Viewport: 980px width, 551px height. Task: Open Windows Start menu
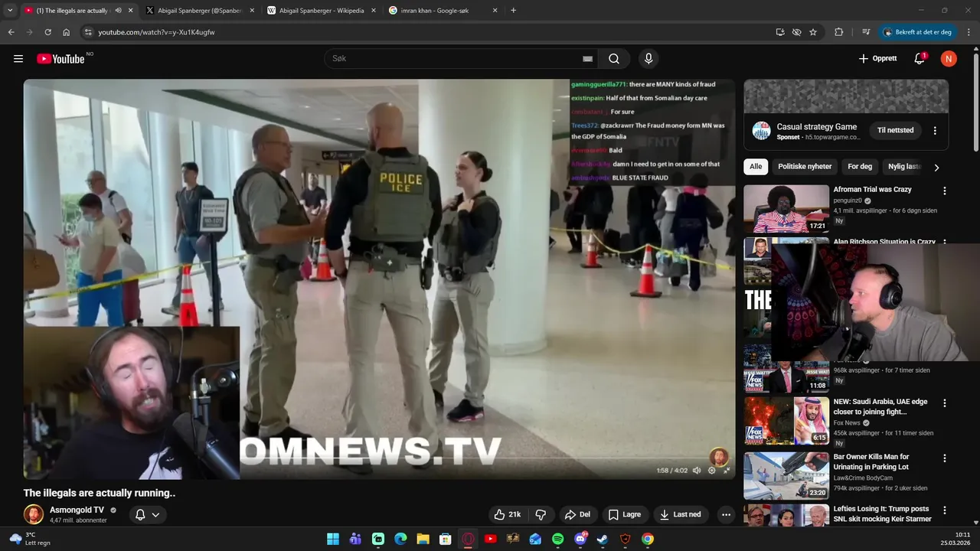click(x=333, y=539)
